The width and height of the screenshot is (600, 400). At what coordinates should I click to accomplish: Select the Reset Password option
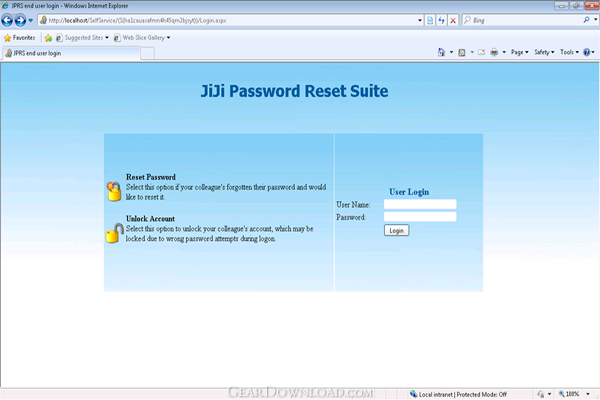click(x=151, y=177)
